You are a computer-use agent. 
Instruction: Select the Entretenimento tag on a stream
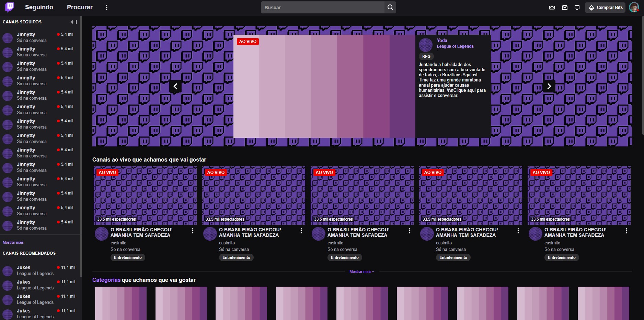[128, 257]
